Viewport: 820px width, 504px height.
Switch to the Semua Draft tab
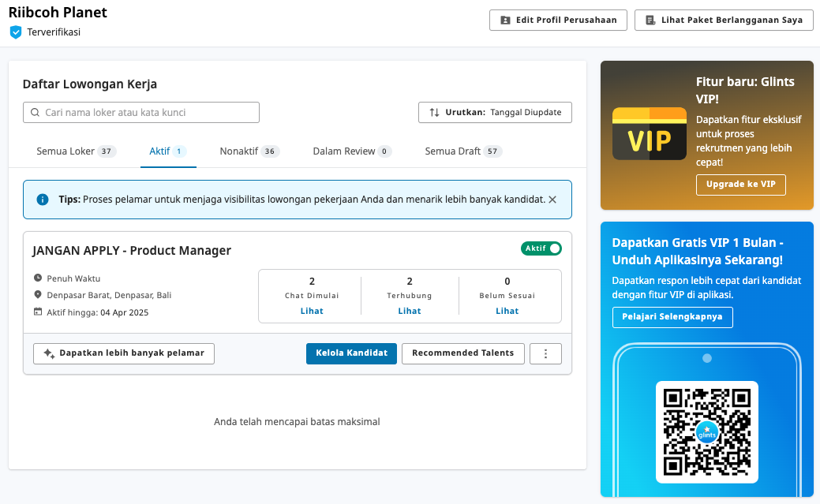[462, 151]
